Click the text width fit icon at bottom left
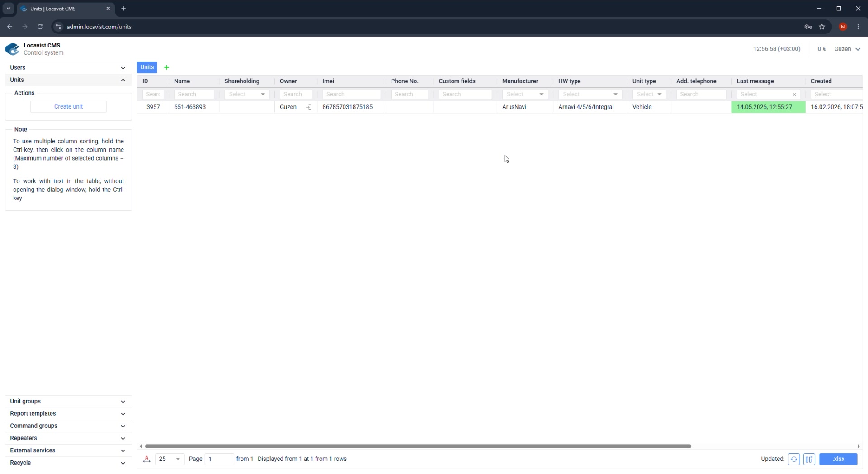Viewport: 868px width, 474px height. click(146, 459)
